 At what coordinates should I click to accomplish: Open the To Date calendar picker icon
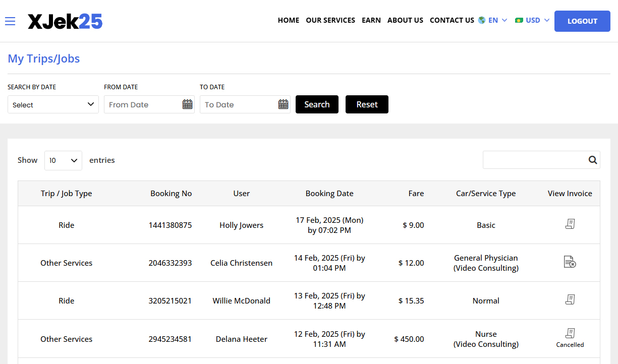(x=283, y=104)
